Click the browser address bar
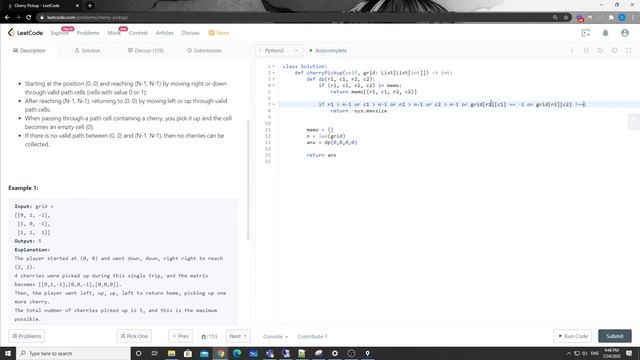Screen dimensions: 640x360 [x=294, y=18]
